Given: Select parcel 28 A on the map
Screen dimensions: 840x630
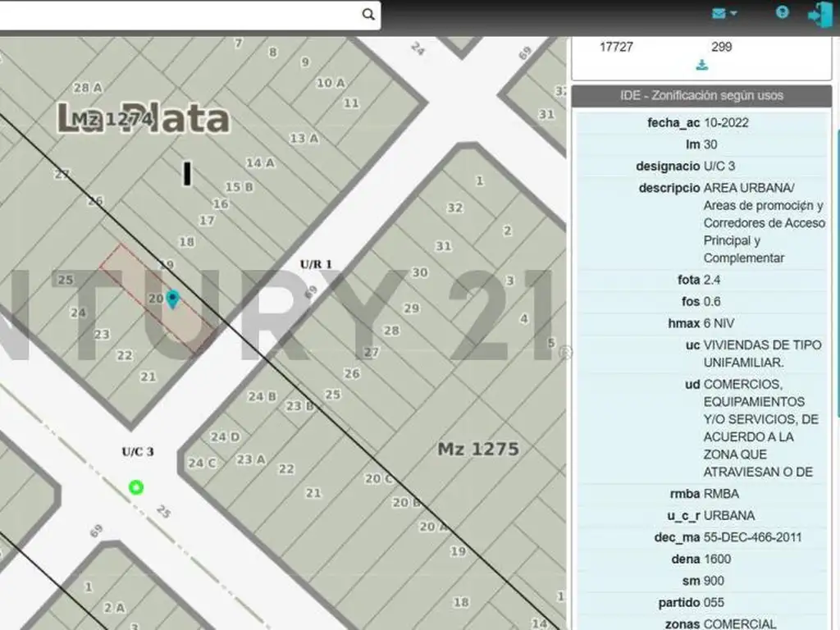Looking at the screenshot, I should pyautogui.click(x=87, y=88).
